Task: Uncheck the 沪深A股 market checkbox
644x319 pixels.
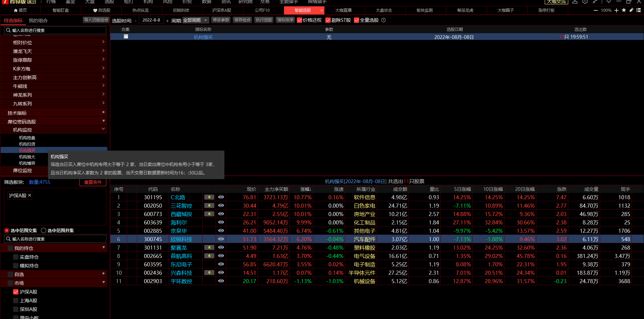Action: click(x=16, y=292)
